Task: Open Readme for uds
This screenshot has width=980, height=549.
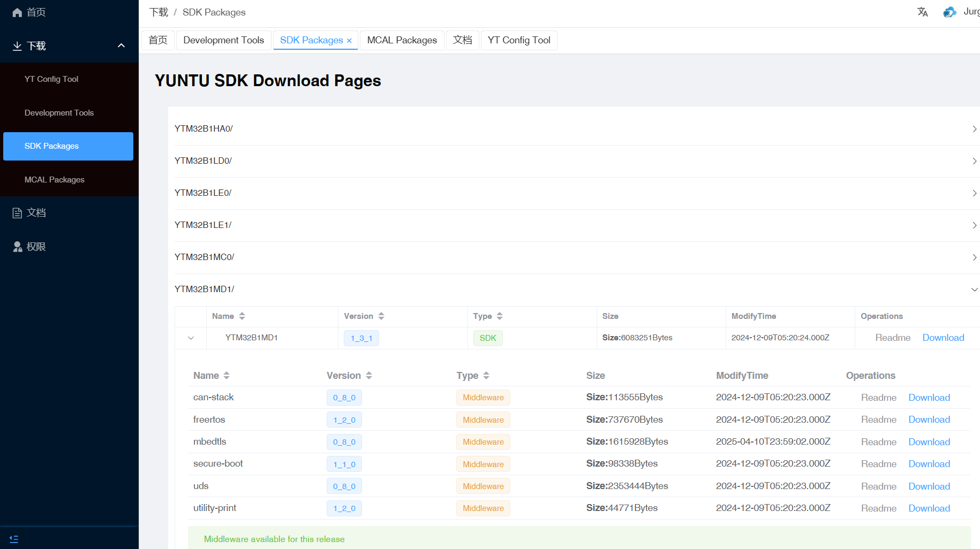Action: (879, 486)
